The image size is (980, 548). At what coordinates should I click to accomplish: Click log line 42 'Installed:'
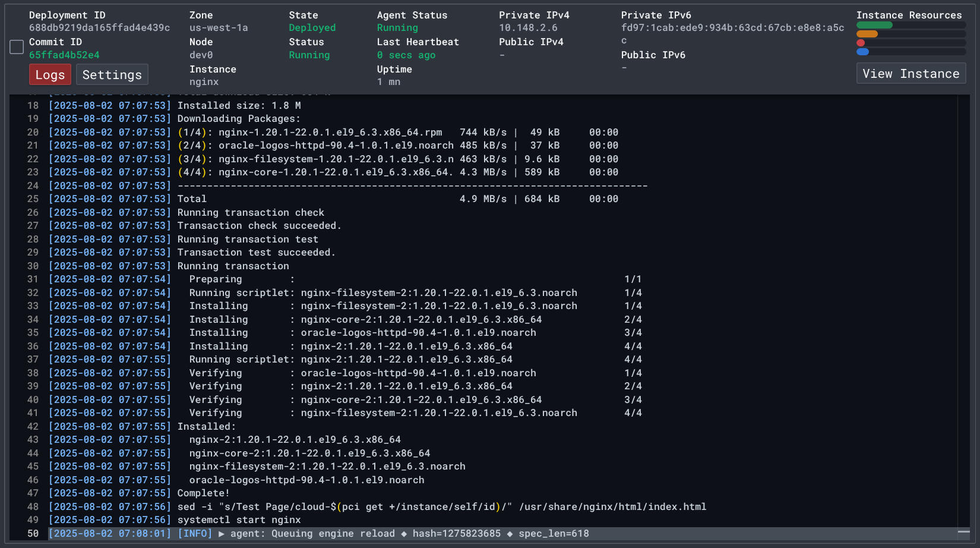(206, 427)
